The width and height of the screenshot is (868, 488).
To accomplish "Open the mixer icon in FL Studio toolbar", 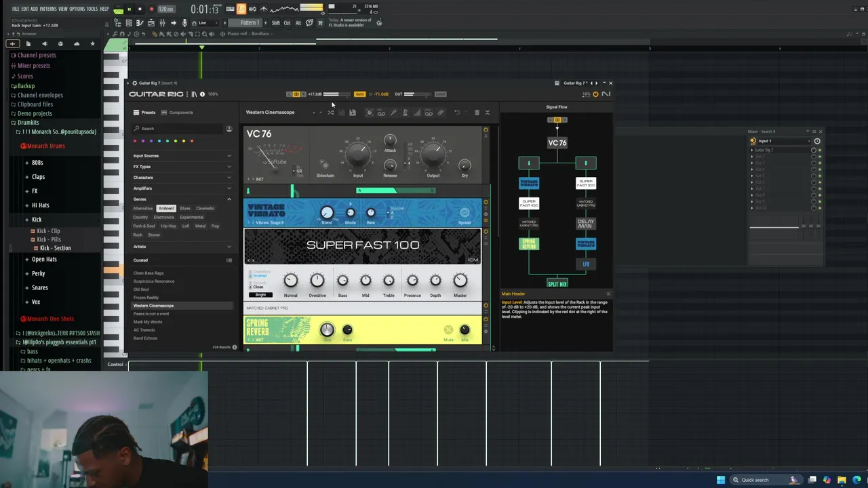I will click(163, 22).
